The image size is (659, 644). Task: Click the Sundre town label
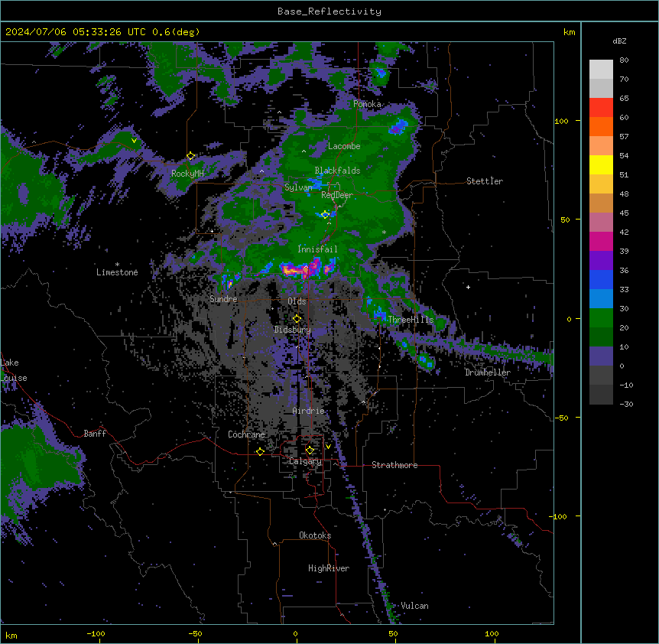click(x=223, y=299)
